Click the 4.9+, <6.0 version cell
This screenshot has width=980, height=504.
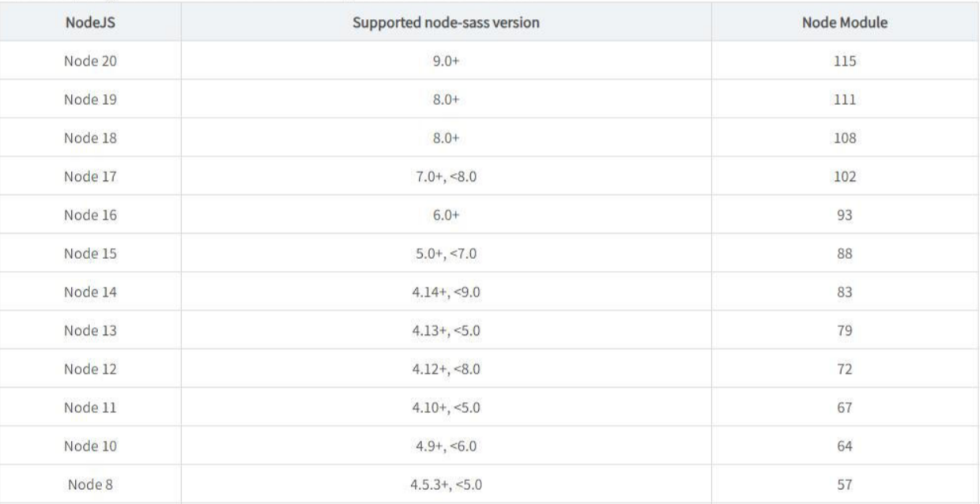(446, 446)
